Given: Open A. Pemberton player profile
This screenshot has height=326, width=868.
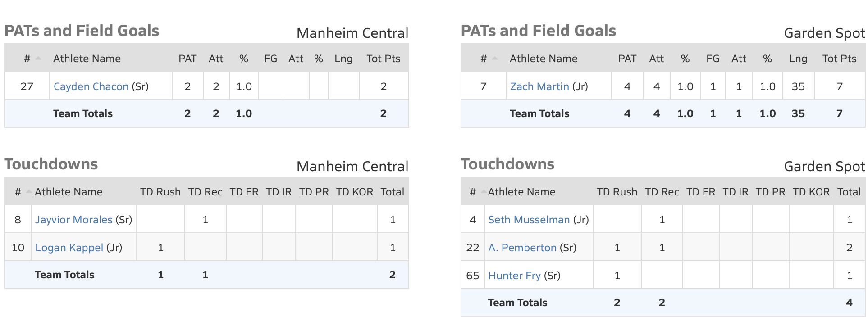Looking at the screenshot, I should (x=522, y=248).
